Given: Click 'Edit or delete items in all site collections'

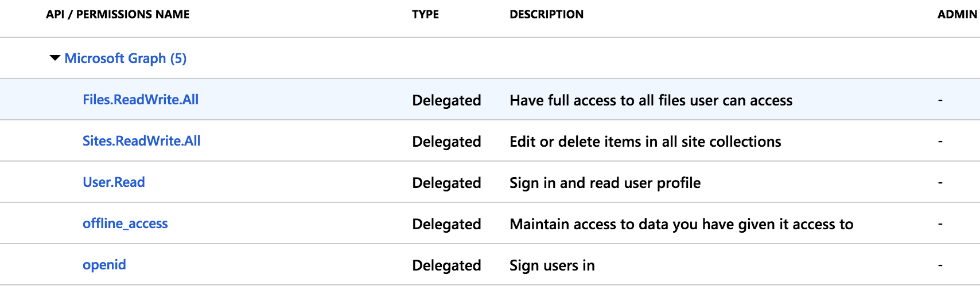Looking at the screenshot, I should (x=645, y=142).
